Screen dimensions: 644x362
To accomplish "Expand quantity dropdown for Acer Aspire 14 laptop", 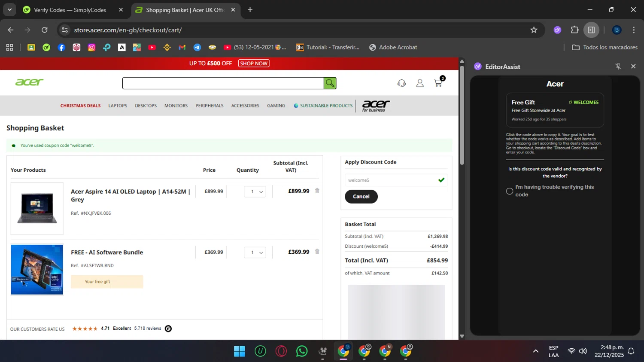I will point(255,192).
